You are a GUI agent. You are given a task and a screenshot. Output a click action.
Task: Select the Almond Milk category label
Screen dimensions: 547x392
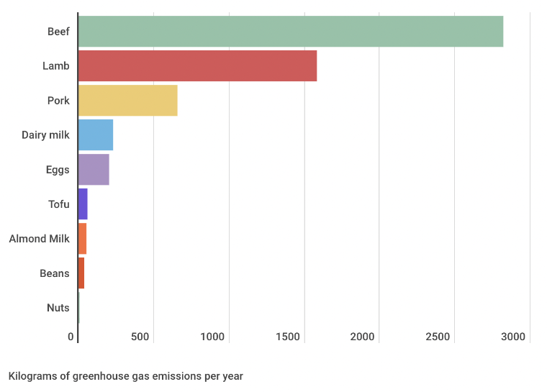click(40, 239)
